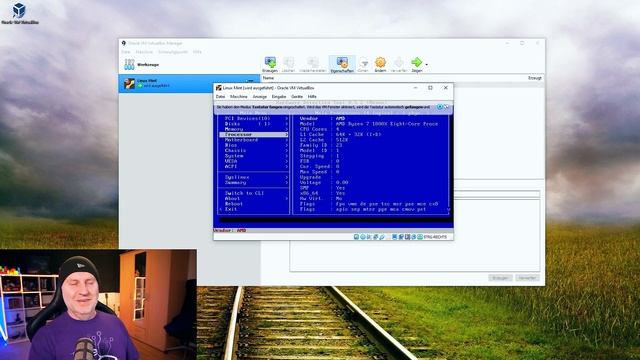Click the USB devices status icon
Image resolution: width=640 pixels, height=360 pixels.
point(382,237)
